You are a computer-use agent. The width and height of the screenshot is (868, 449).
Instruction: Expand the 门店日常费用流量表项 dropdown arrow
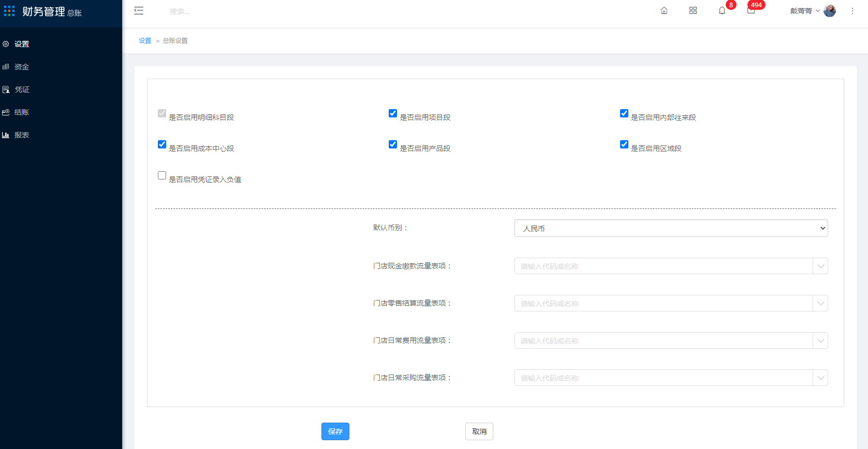(x=820, y=340)
